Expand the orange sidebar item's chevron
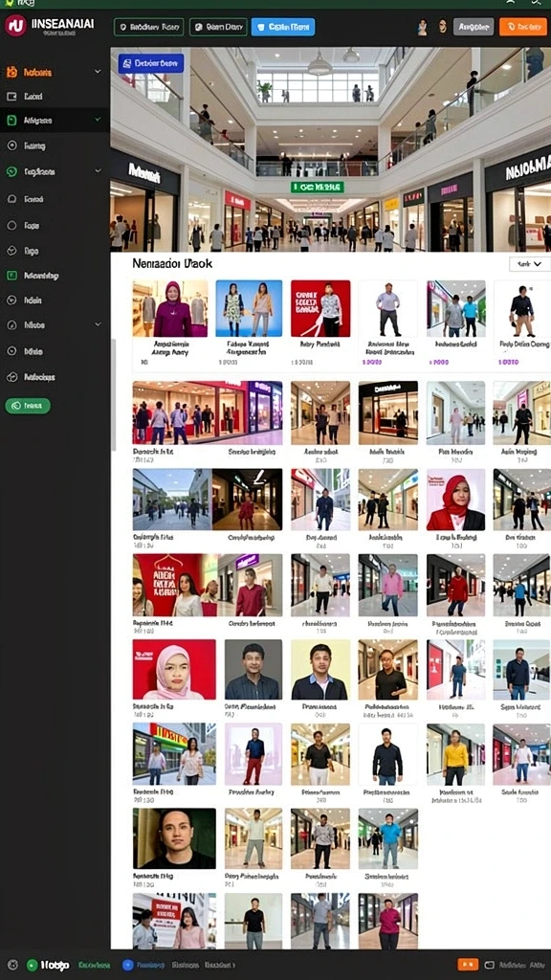Screen dimensions: 551x980 point(98,72)
